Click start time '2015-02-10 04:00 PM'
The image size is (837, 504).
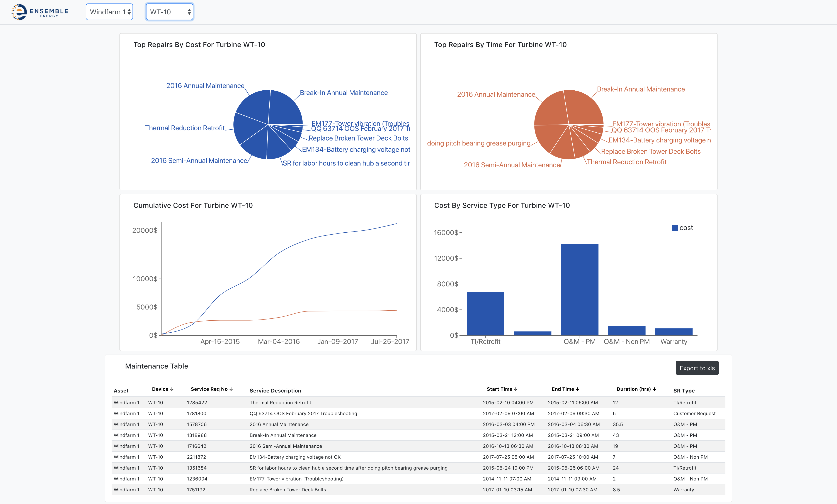point(508,403)
